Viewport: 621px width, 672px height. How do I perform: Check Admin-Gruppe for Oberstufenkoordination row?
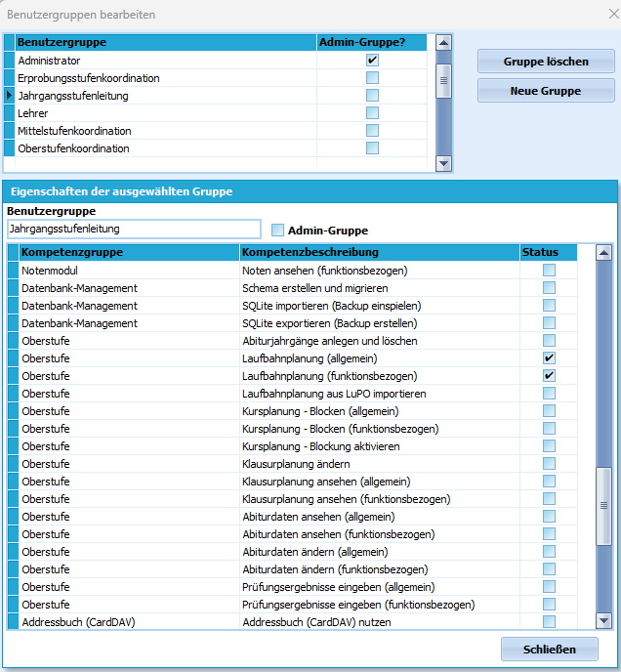coord(372,147)
